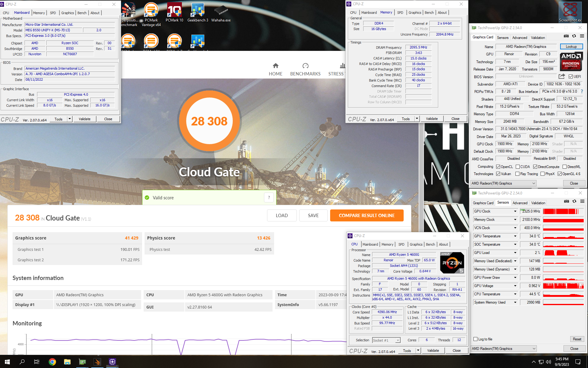This screenshot has height=368, width=588.
Task: Click the BIOS share/export icon in GPU-Z
Action: [562, 76]
